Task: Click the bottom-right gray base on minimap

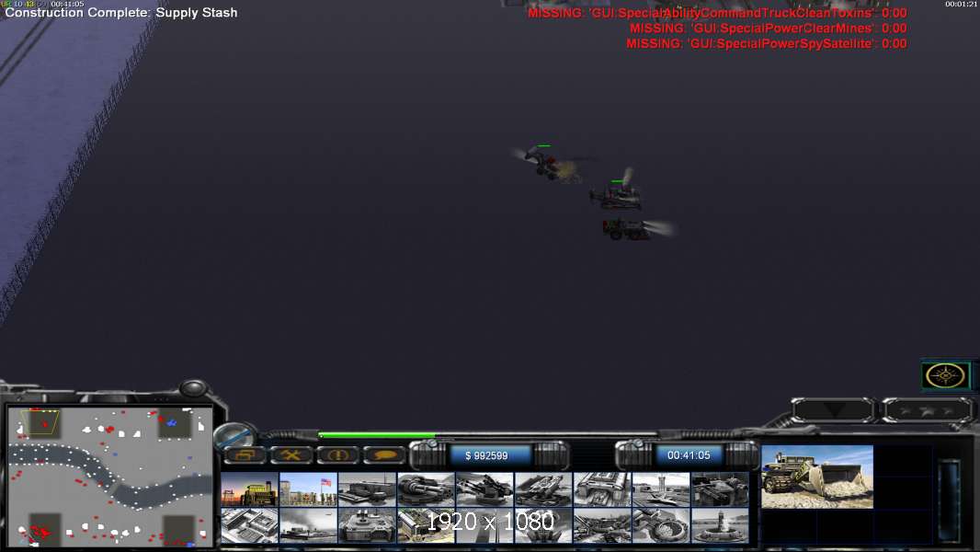Action: tap(178, 530)
